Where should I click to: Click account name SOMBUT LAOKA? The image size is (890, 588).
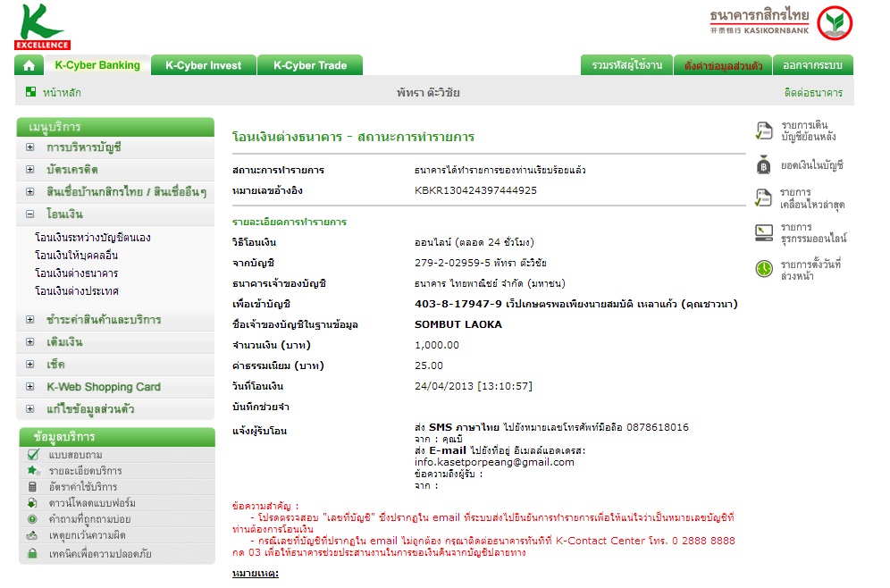[x=458, y=324]
